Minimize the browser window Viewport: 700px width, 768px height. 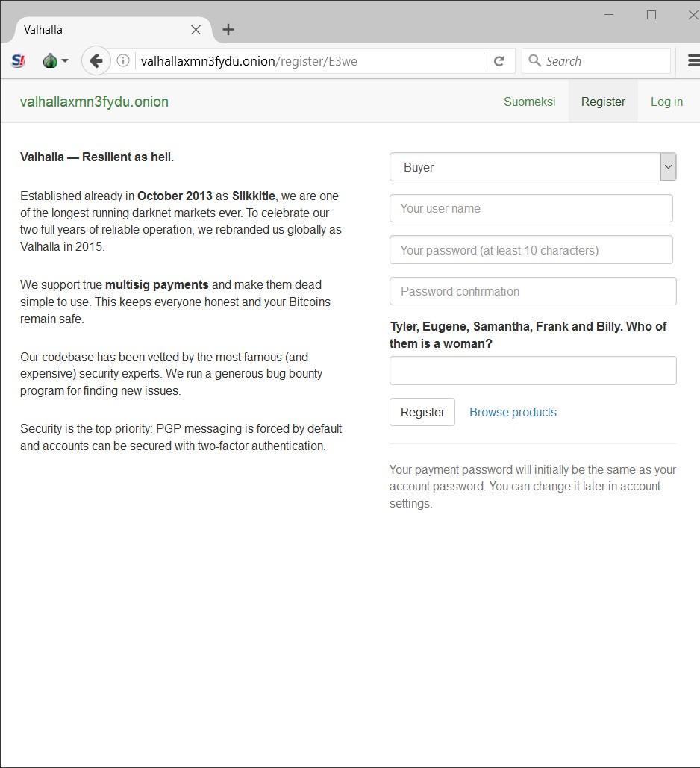609,15
